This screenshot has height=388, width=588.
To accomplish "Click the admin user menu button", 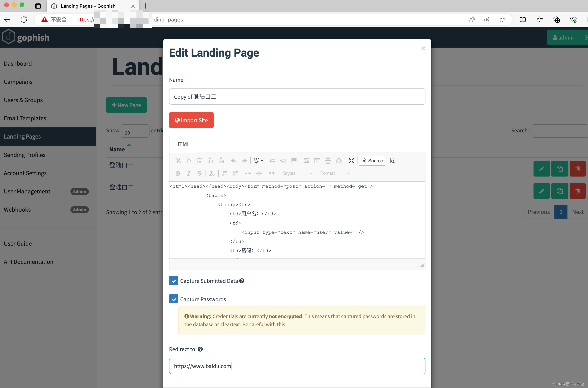I will 563,37.
